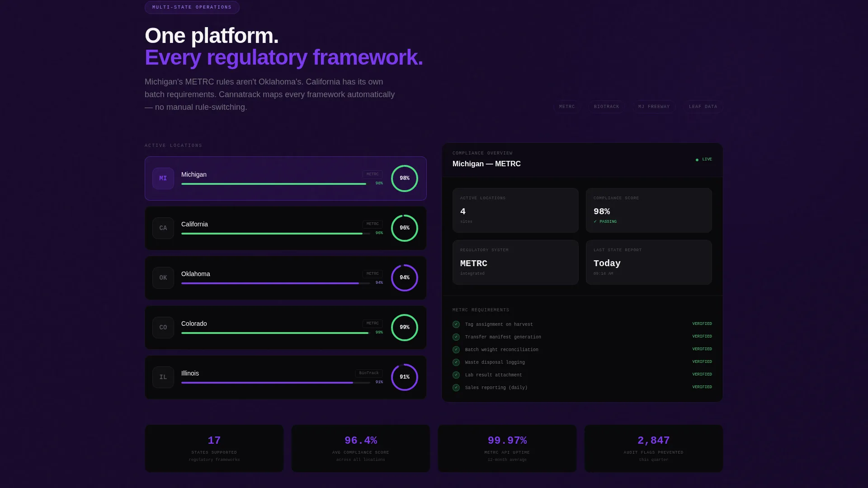Screen dimensions: 868x488
Task: Click VERIFIED status for Transfer manifest generation
Action: (702, 337)
